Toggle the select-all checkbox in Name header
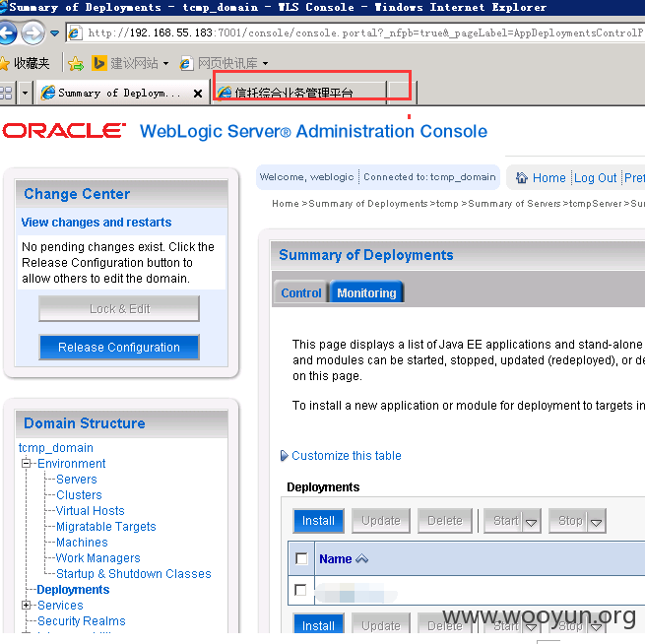 pyautogui.click(x=301, y=558)
